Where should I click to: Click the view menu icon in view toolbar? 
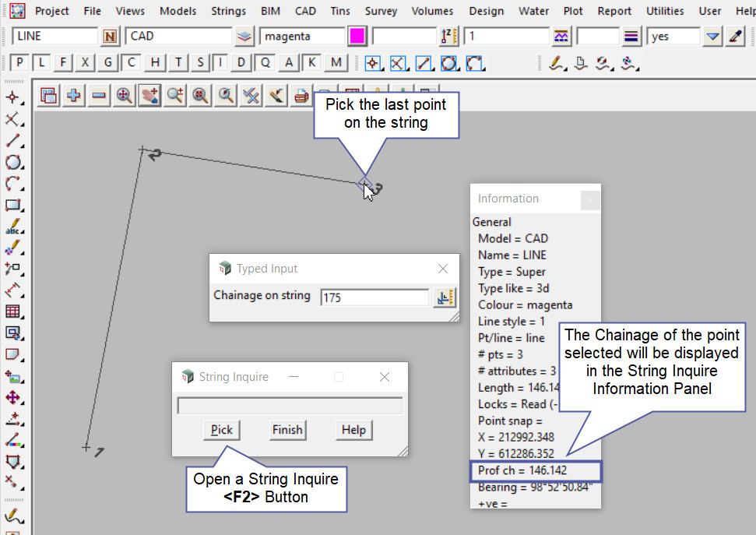(x=48, y=96)
